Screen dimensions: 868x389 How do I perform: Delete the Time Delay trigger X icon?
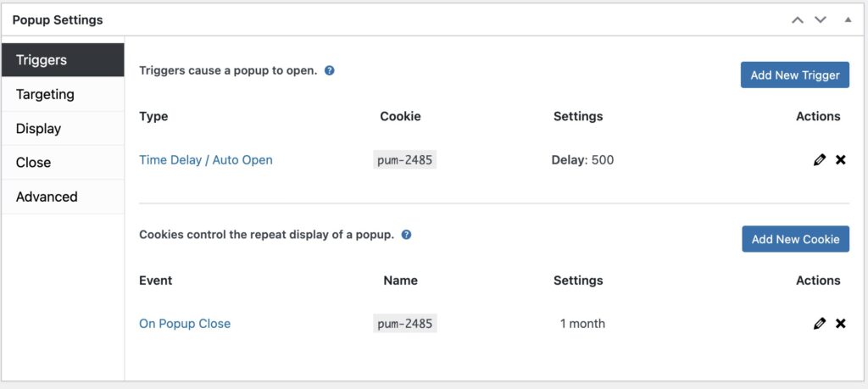(840, 160)
